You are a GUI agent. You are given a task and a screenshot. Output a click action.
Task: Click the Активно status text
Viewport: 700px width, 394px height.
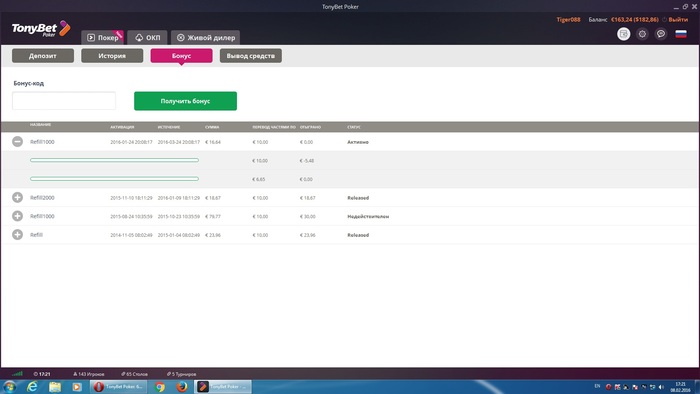click(x=358, y=142)
